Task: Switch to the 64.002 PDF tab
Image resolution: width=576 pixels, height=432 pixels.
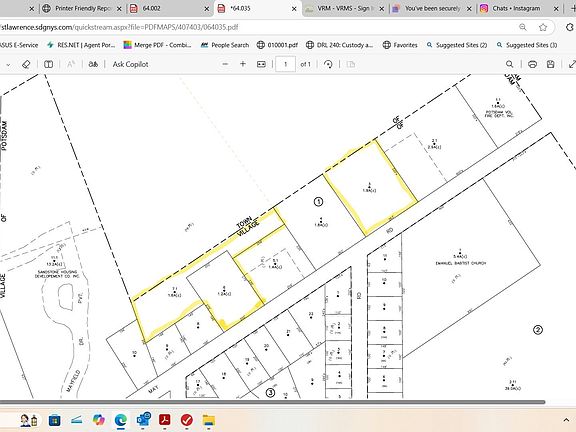Action: coord(169,8)
